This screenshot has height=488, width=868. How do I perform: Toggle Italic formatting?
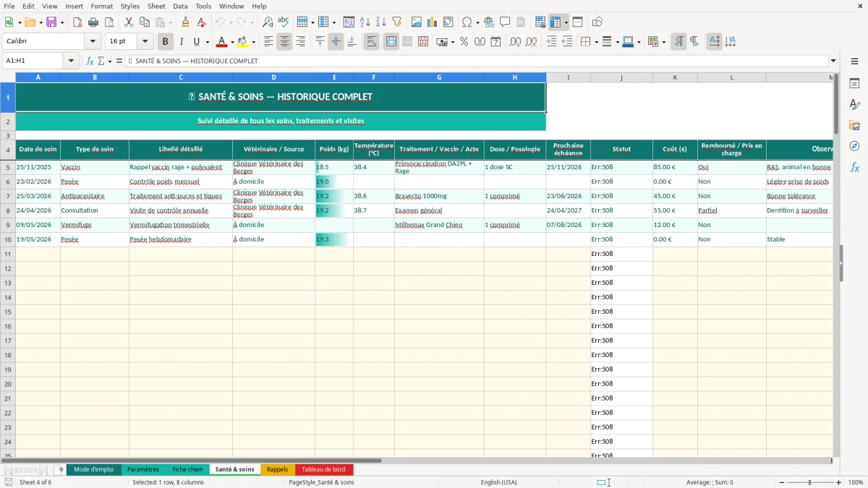181,42
